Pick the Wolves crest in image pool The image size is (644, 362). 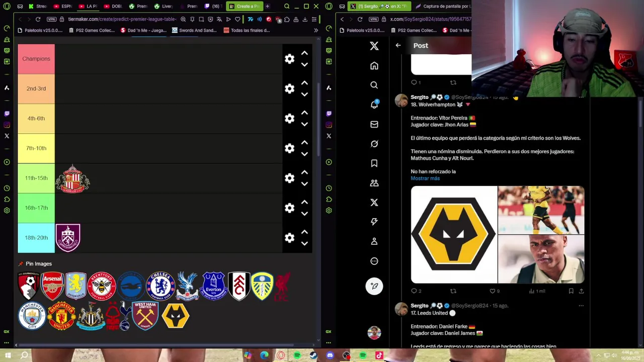tap(175, 316)
